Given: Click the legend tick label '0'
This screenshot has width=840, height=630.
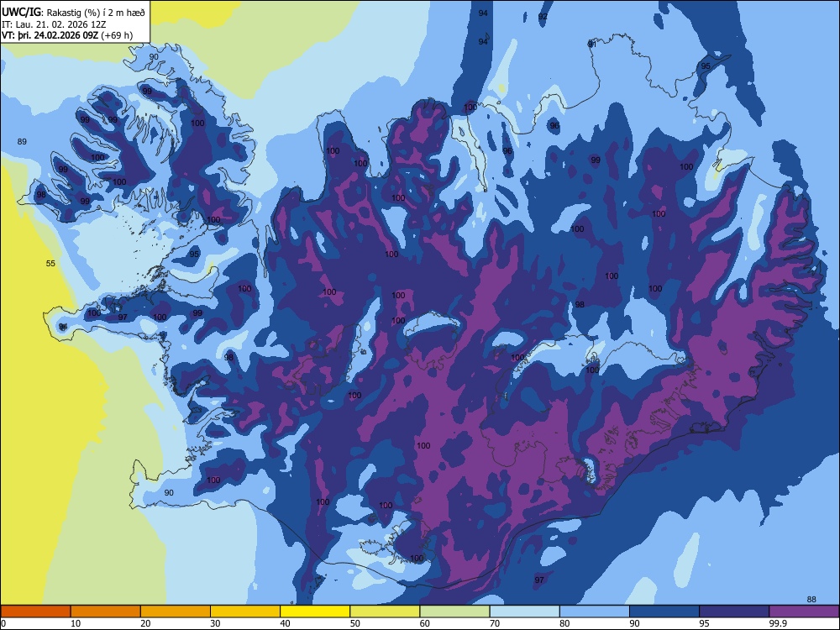Looking at the screenshot, I should 3,623.
